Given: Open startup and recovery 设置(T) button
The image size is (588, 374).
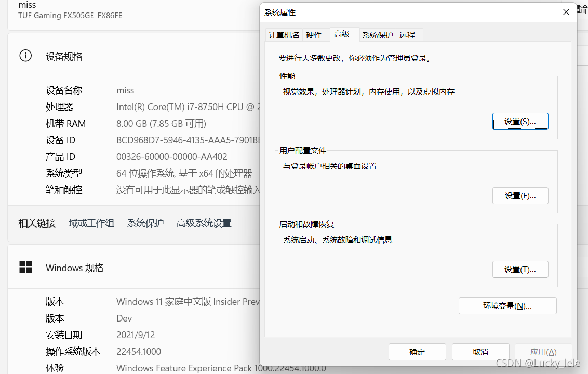Looking at the screenshot, I should [520, 270].
